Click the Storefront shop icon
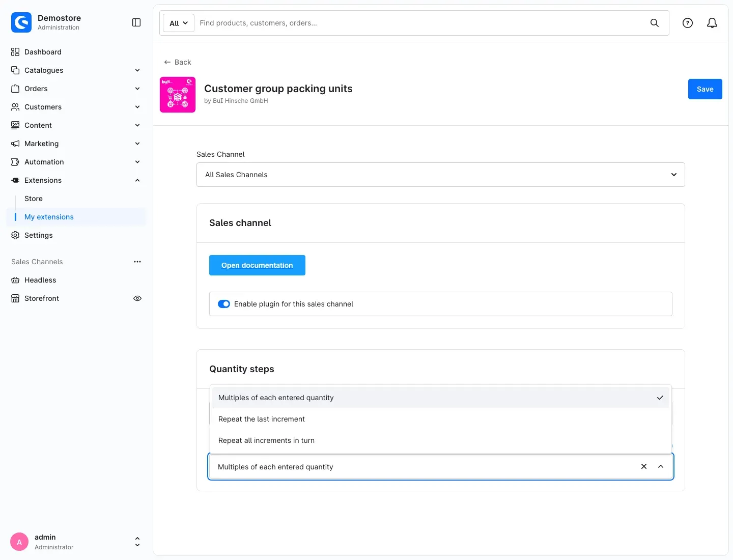 [15, 298]
